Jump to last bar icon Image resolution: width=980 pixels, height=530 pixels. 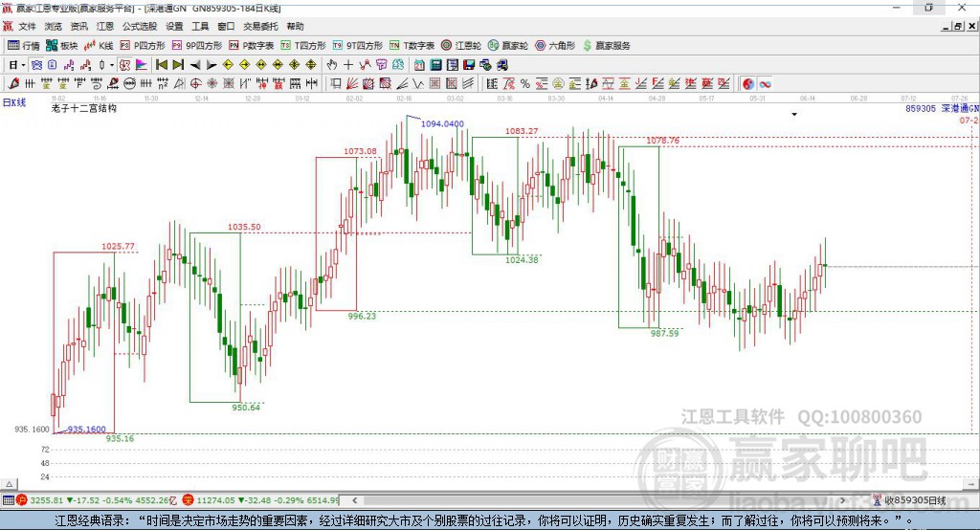click(x=178, y=65)
